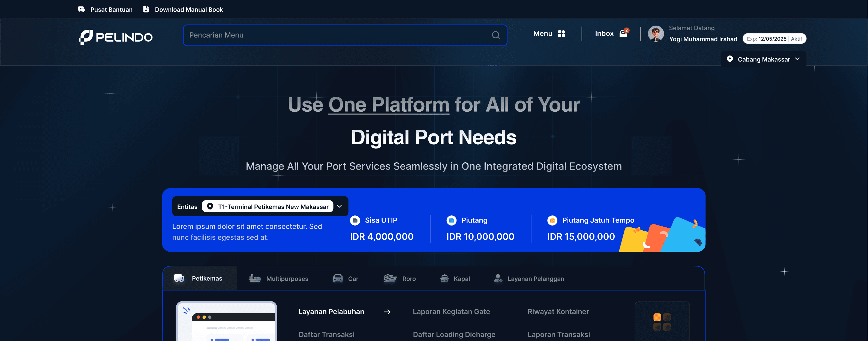Click the Pusat Bantuan chat icon
This screenshot has height=341, width=868.
pos(81,10)
